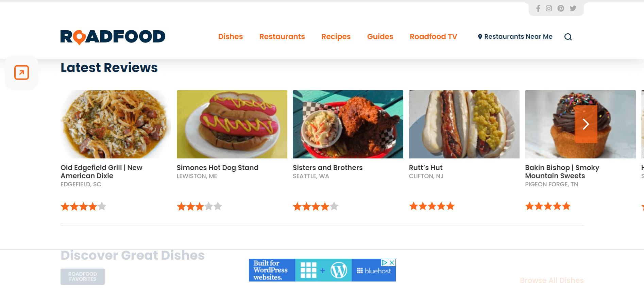Switch to the Roadfood TV section
The height and width of the screenshot is (290, 644).
[433, 36]
